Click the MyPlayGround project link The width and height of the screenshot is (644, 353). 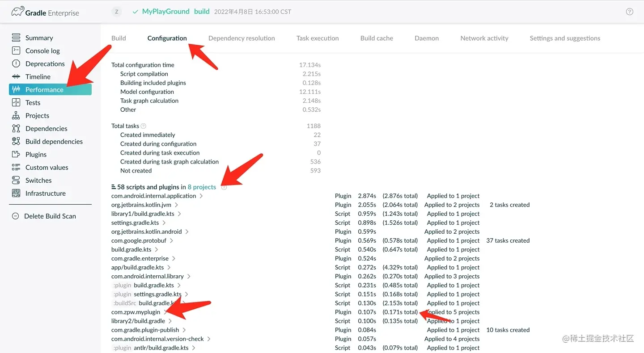pos(166,12)
